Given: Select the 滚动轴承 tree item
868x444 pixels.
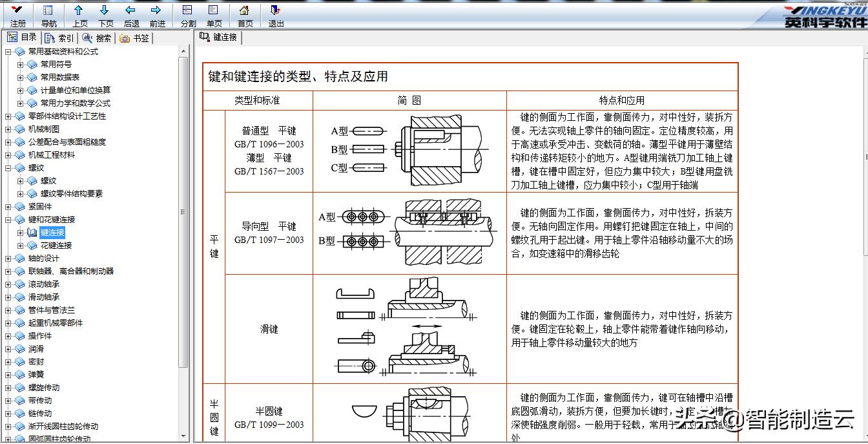Looking at the screenshot, I should point(43,284).
